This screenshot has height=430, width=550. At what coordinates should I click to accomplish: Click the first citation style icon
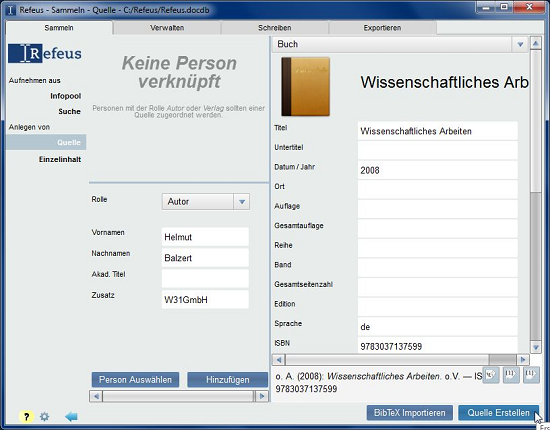click(491, 375)
